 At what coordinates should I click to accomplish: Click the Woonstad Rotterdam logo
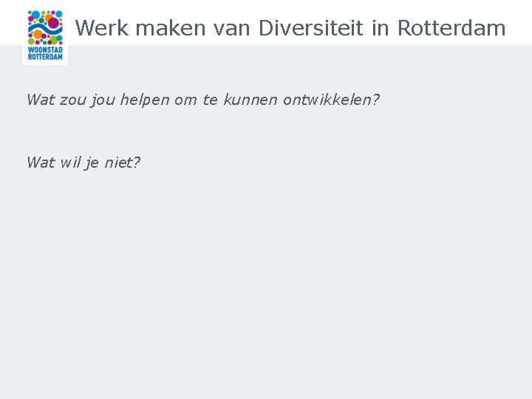click(45, 37)
